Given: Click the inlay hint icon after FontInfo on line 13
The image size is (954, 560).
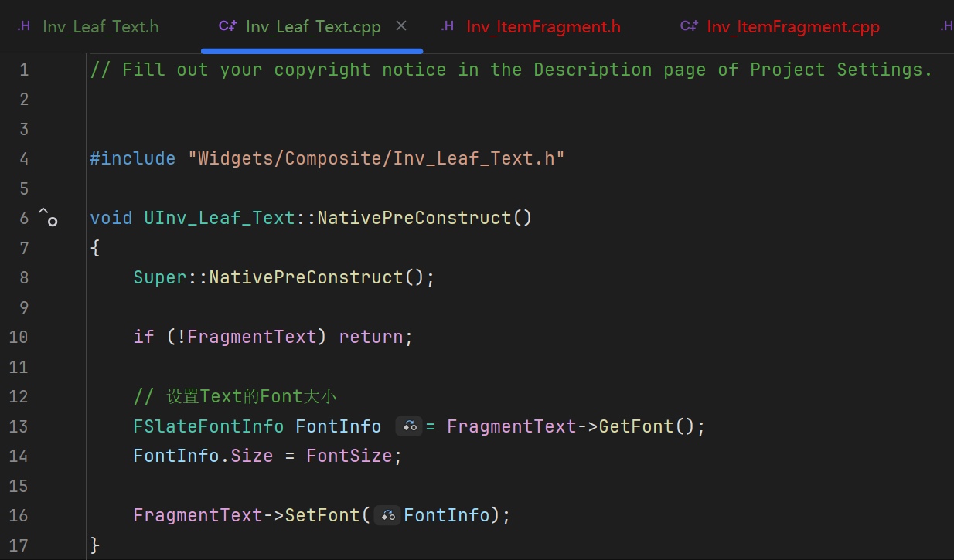Looking at the screenshot, I should (410, 426).
